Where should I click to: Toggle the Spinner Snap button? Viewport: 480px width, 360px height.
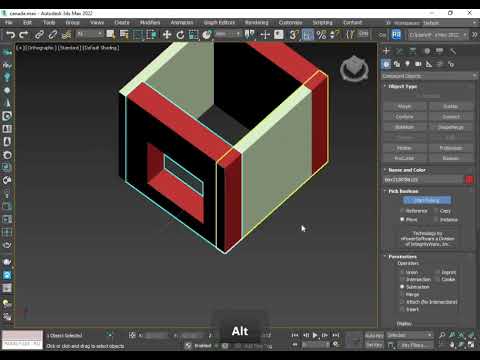334,35
